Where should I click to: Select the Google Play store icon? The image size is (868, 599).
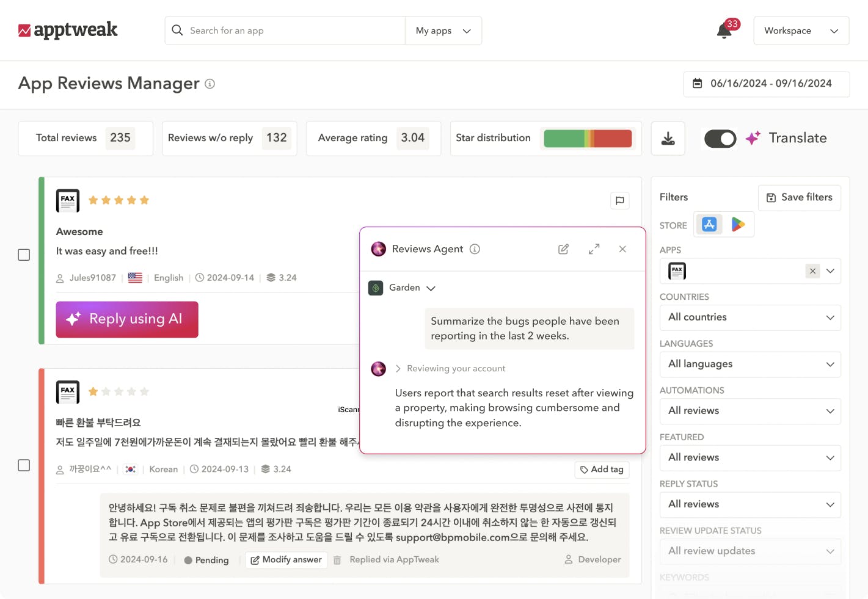pos(738,225)
